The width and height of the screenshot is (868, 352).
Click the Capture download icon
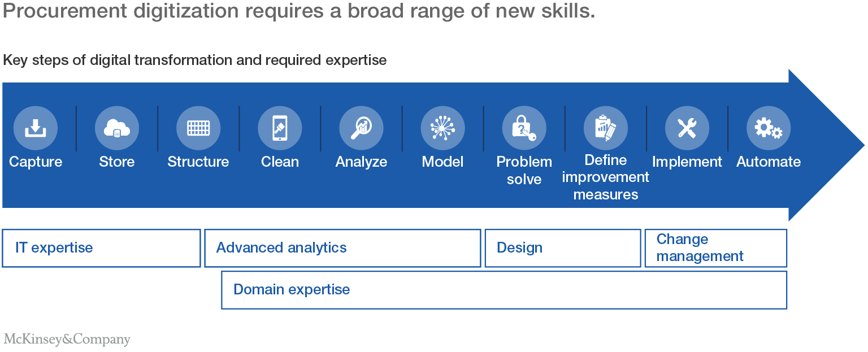pos(36,128)
